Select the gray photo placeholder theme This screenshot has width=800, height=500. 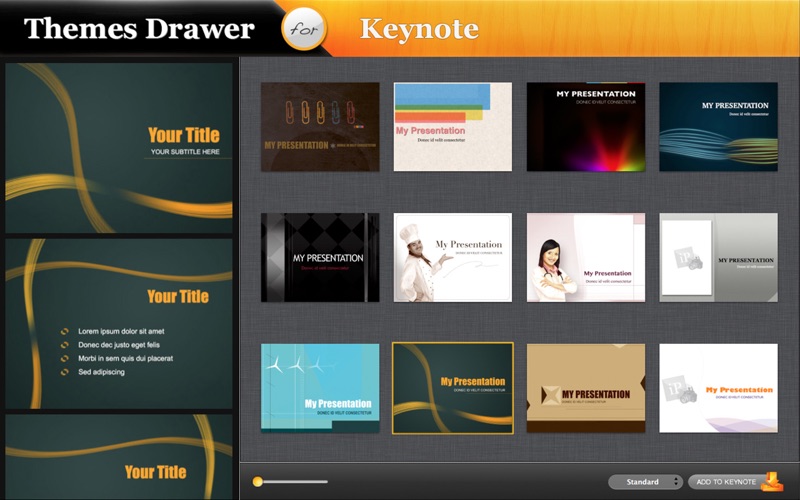click(718, 258)
